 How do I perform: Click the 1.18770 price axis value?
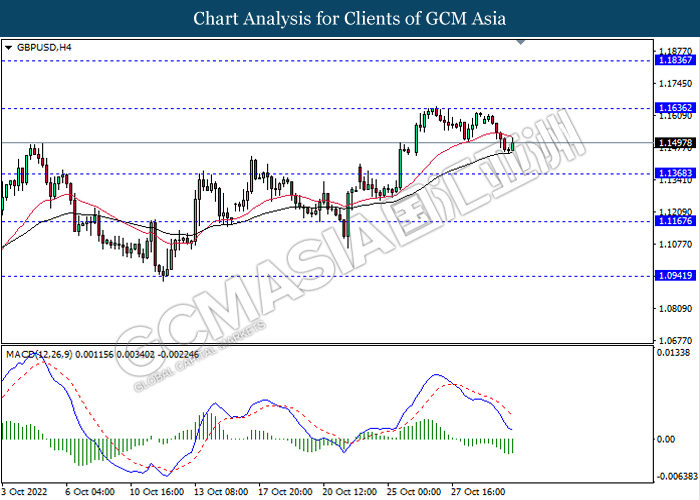pos(675,51)
